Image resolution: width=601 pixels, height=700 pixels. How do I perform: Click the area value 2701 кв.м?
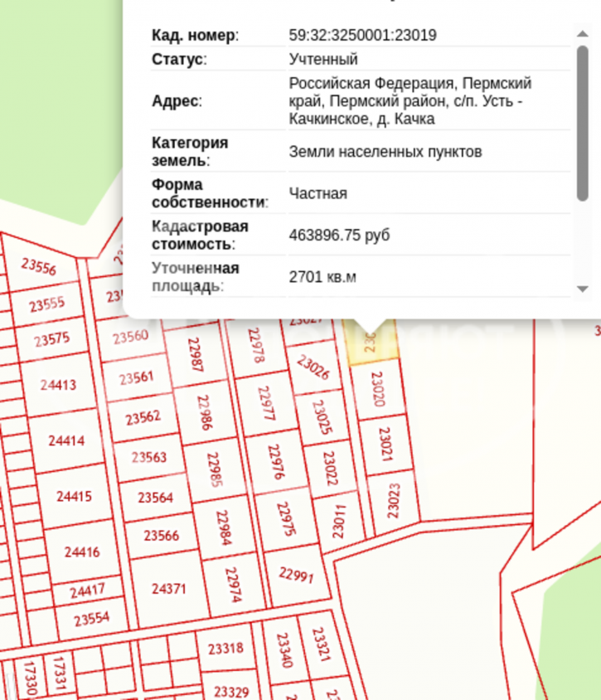[322, 277]
